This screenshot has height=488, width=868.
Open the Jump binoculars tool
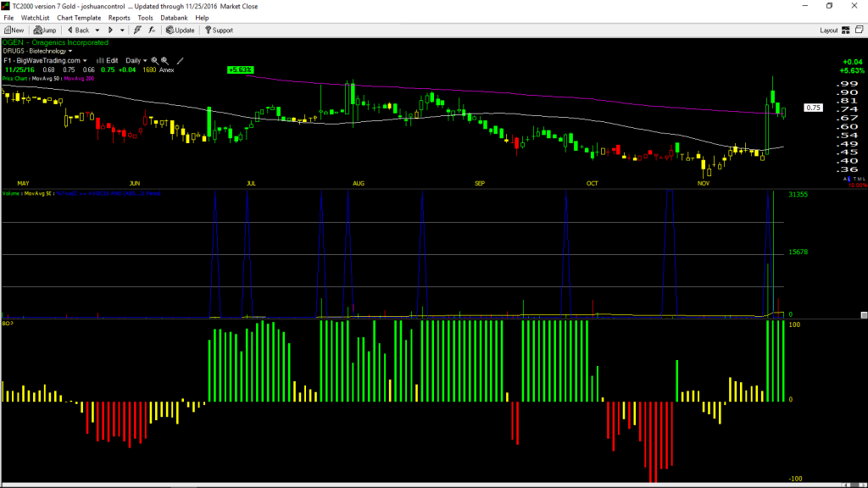(x=45, y=30)
